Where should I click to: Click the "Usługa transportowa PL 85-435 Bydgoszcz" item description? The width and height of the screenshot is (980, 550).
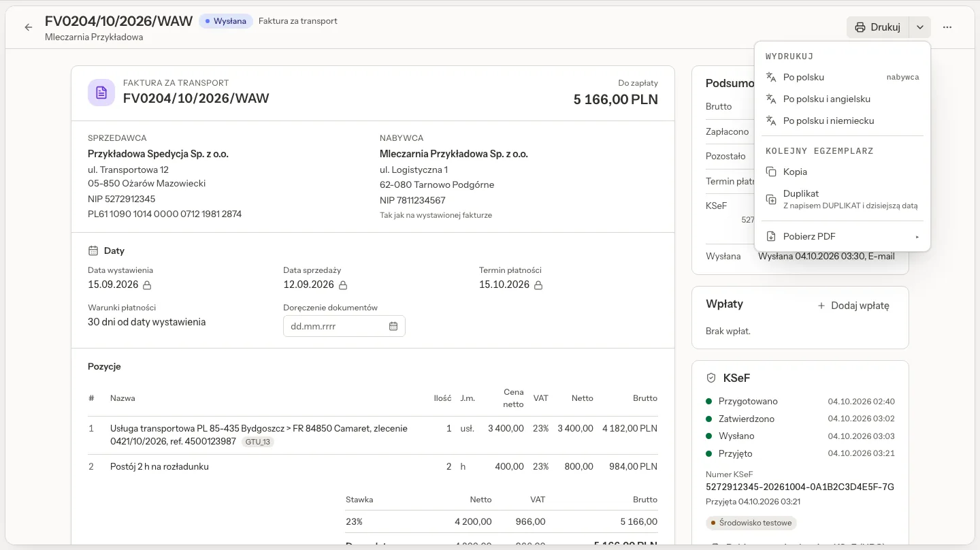pos(259,435)
